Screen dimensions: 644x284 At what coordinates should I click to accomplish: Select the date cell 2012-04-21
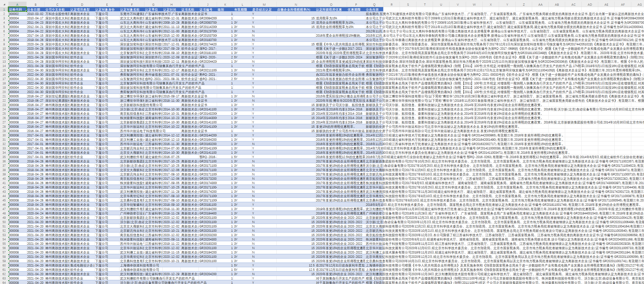click(35, 27)
